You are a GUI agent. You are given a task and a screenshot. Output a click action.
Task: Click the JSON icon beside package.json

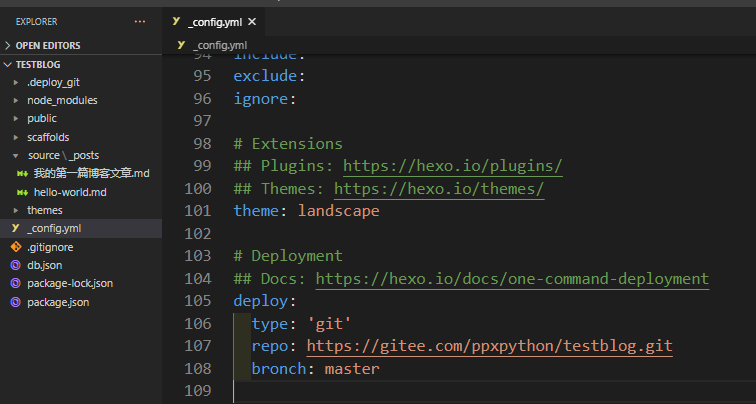click(15, 302)
